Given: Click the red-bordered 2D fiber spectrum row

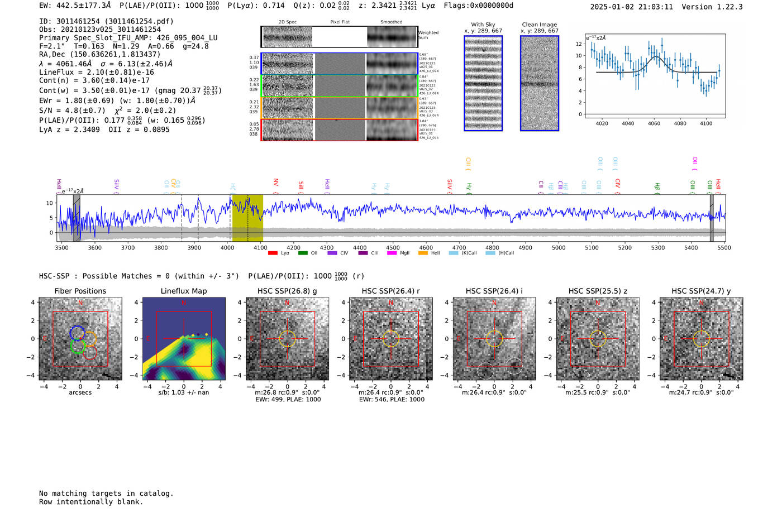Looking at the screenshot, I should pos(339,130).
